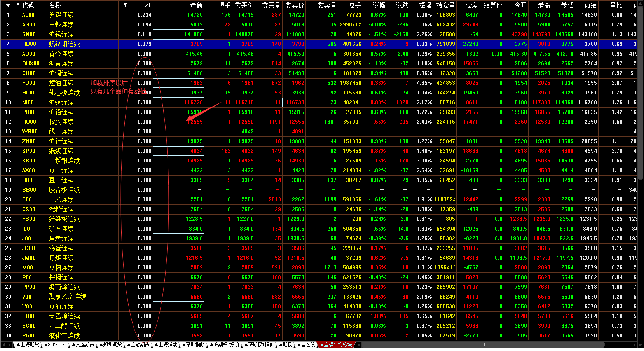The width and height of the screenshot is (644, 351).
Task: Sort by the 结算价 column header
Action: 492,5
